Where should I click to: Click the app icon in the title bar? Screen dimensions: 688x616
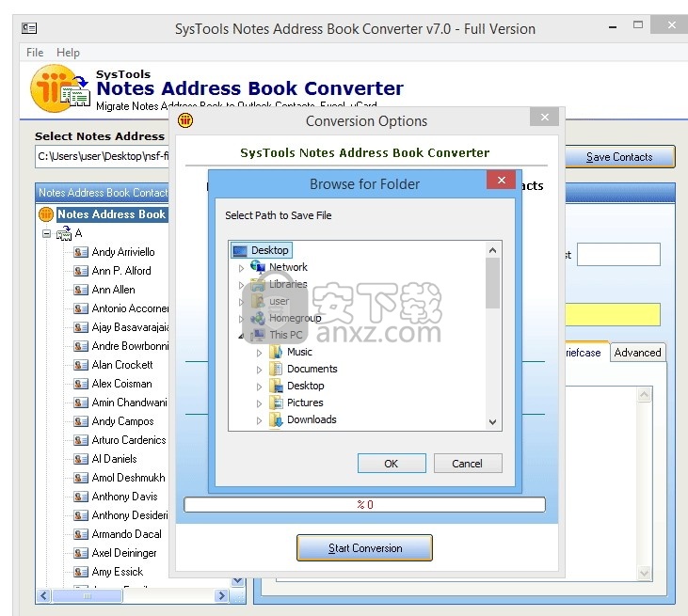29,28
